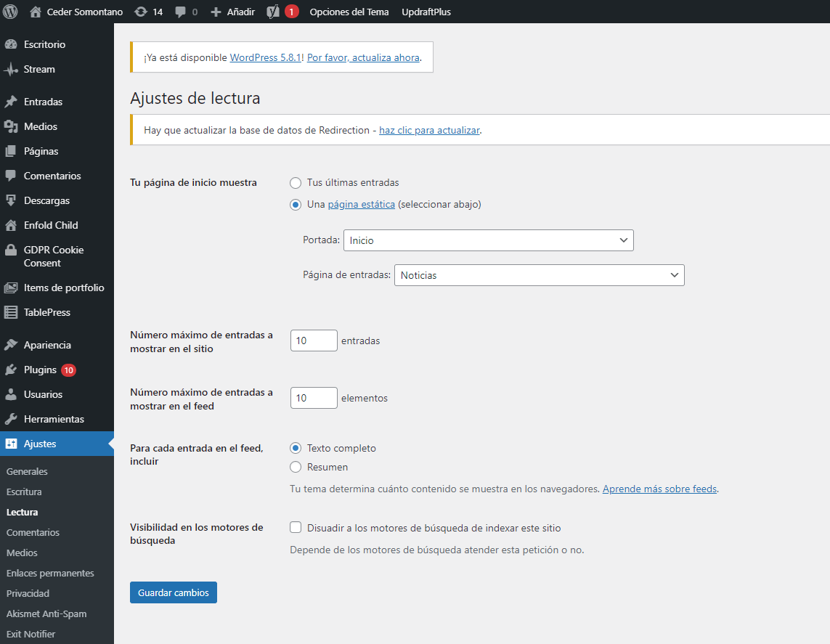Viewport: 830px width, 644px height.
Task: Open the Akismet Anti-Spam submenu
Action: pos(46,614)
